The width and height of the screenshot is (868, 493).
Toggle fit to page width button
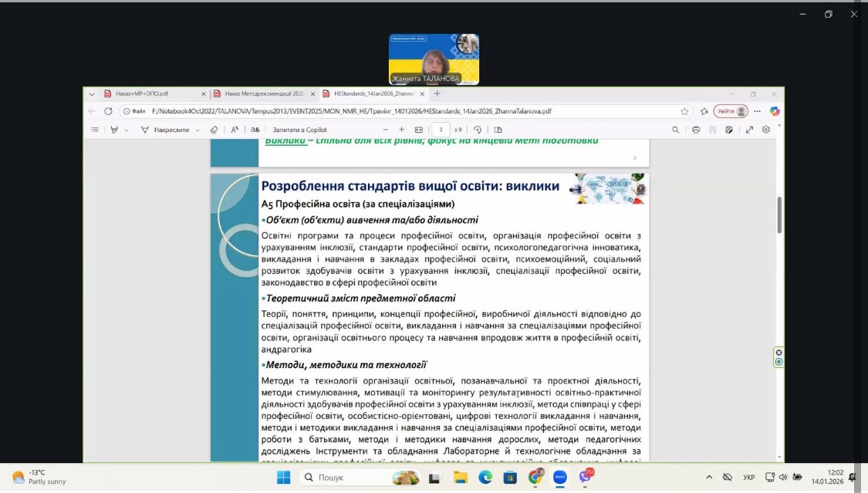(419, 130)
